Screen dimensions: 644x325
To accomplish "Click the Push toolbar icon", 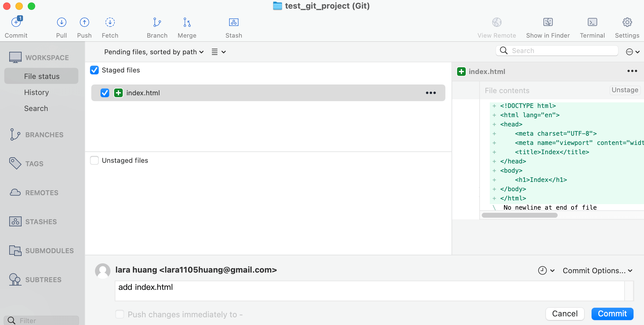I will [84, 23].
